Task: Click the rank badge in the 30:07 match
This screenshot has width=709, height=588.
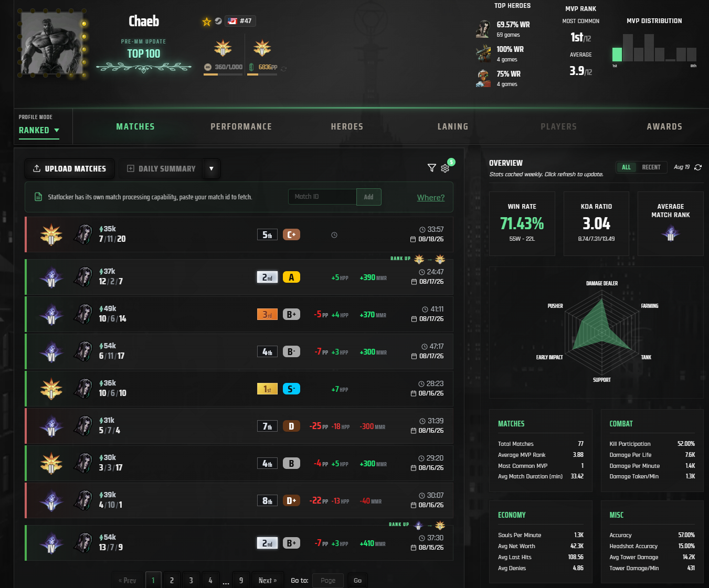Action: [x=51, y=500]
